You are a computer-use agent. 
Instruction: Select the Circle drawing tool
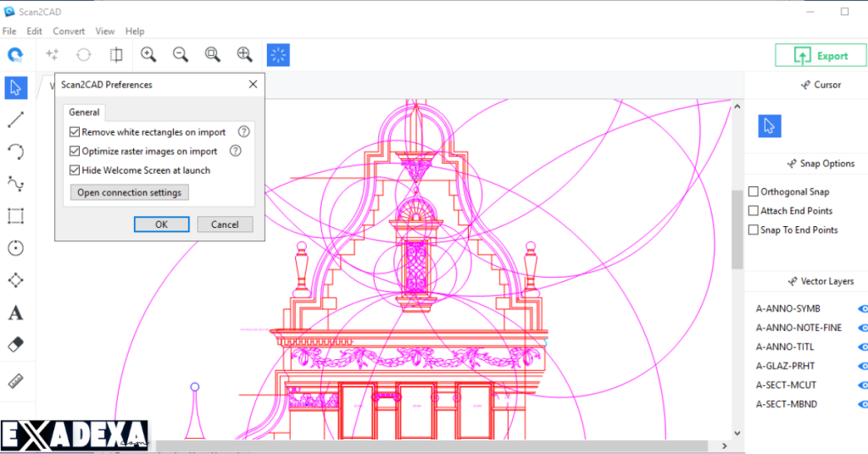point(16,247)
